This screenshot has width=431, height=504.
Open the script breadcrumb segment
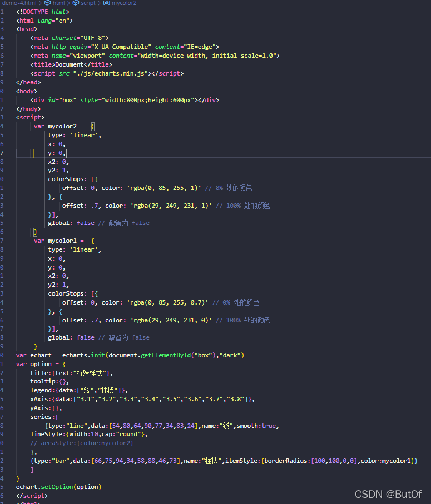(88, 3)
